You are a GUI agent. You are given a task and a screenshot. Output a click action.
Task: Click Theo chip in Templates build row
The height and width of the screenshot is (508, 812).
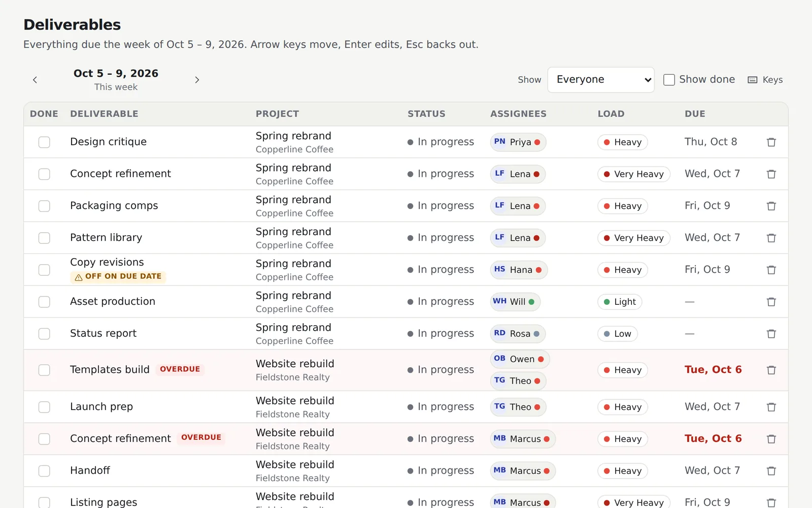[518, 381]
